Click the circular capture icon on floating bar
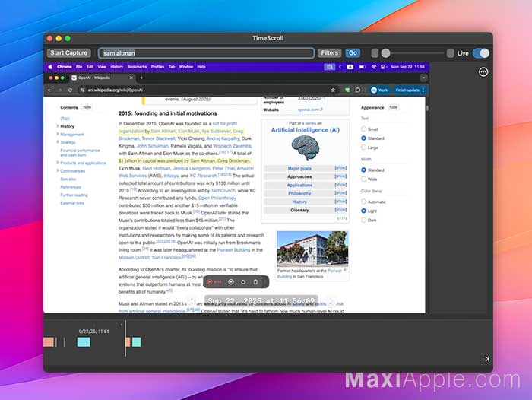The image size is (532, 400). click(231, 282)
